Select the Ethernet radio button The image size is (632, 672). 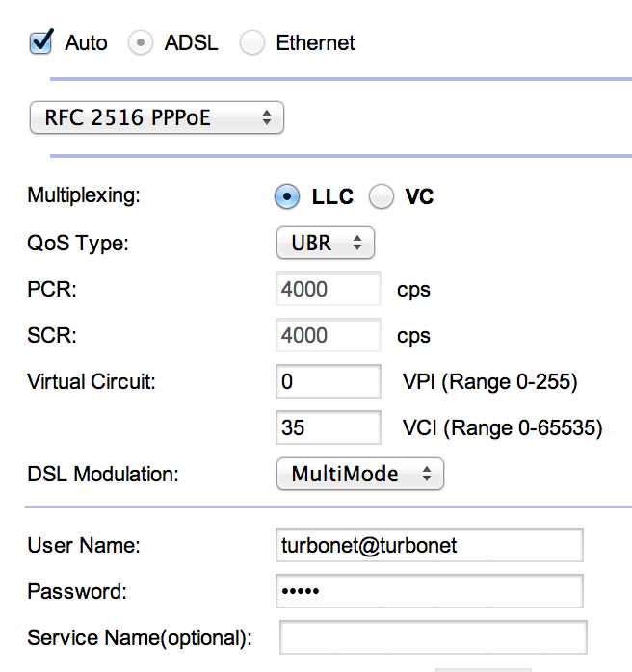point(251,43)
